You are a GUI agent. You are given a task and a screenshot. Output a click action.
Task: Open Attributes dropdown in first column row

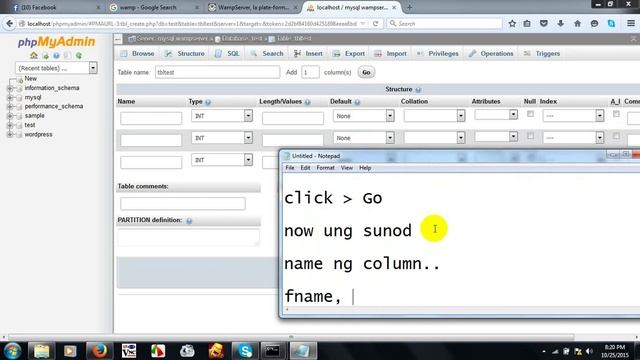(x=496, y=115)
